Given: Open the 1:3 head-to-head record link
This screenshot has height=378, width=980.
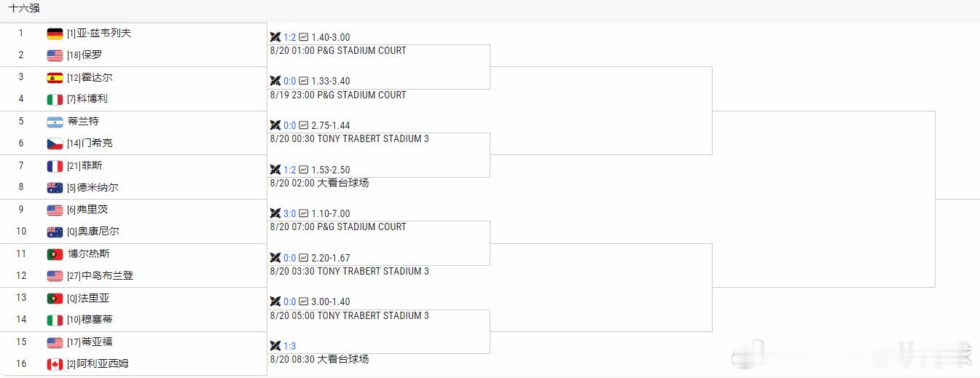Looking at the screenshot, I should (x=290, y=346).
